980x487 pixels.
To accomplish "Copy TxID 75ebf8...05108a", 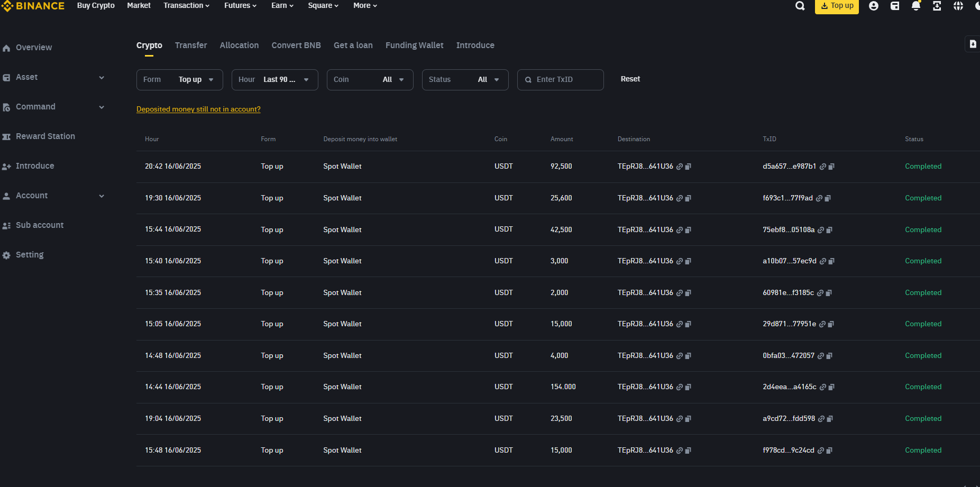I will pos(829,230).
